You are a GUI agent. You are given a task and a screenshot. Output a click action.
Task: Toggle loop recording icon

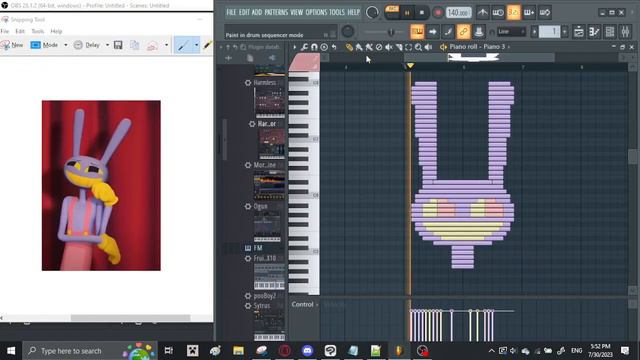tap(545, 13)
